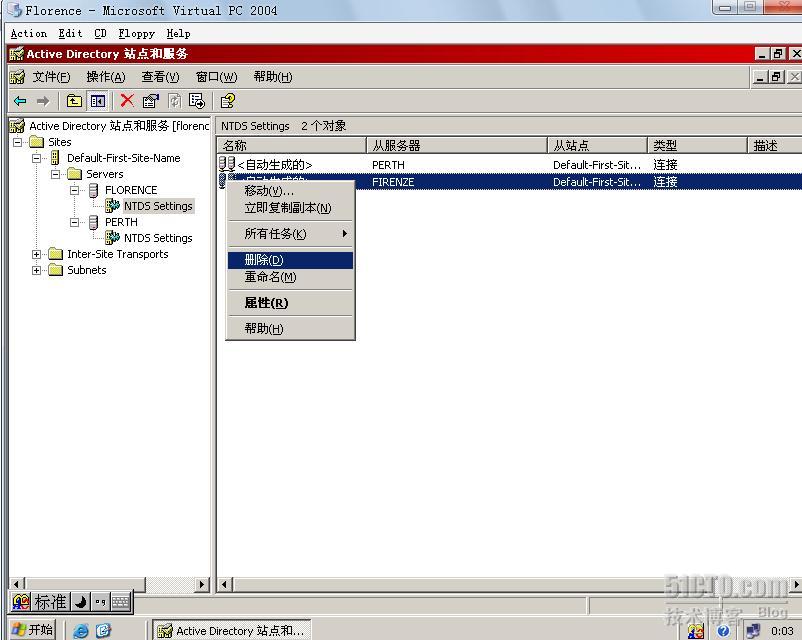Open the 帮助(H) menu in menu bar
The height and width of the screenshot is (640, 802).
[x=273, y=77]
